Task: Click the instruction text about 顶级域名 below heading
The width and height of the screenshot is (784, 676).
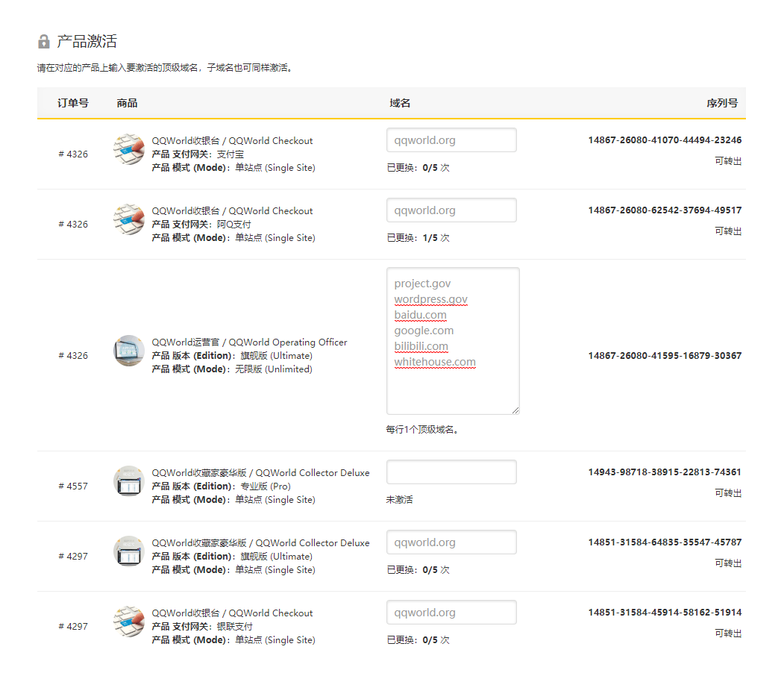Action: click(166, 67)
